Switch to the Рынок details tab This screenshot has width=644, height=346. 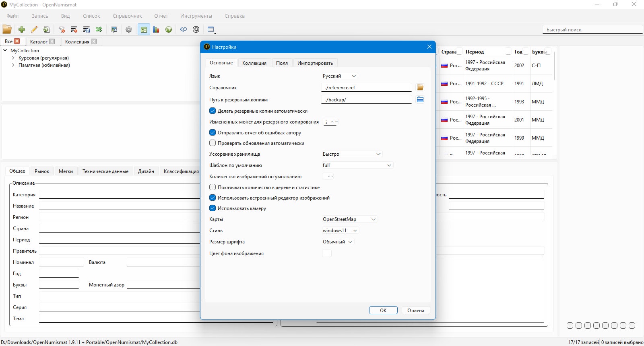[x=42, y=171]
